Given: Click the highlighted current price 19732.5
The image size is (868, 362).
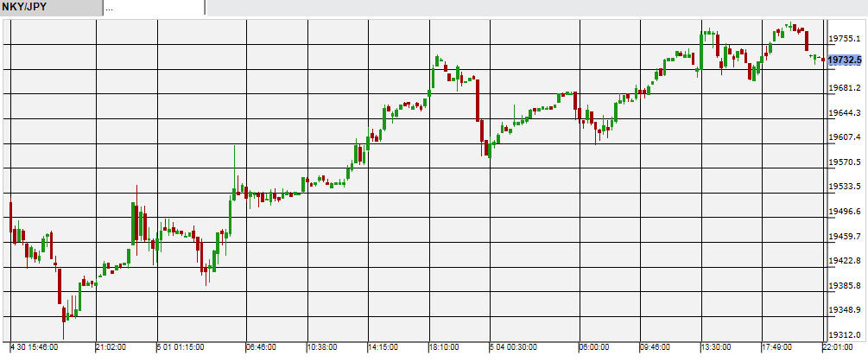Looking at the screenshot, I should (x=845, y=60).
